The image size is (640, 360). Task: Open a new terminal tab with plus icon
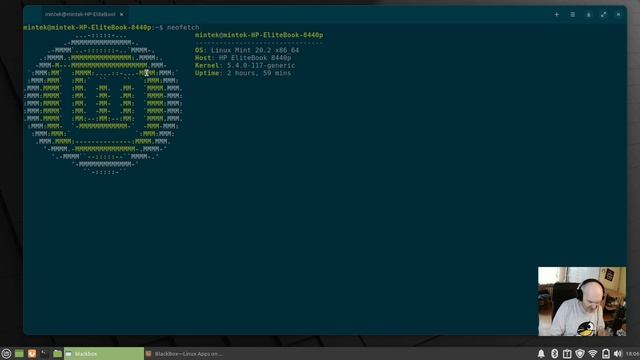pos(556,14)
